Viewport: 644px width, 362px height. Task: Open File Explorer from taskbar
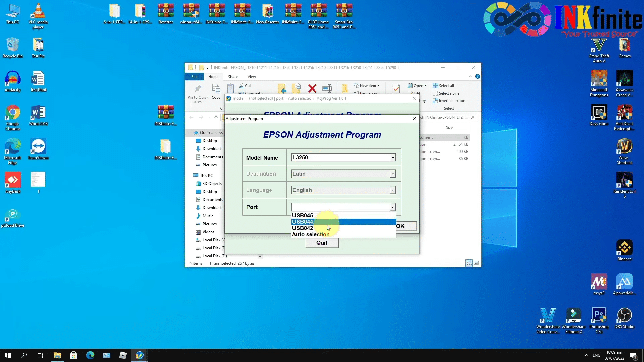pyautogui.click(x=57, y=355)
